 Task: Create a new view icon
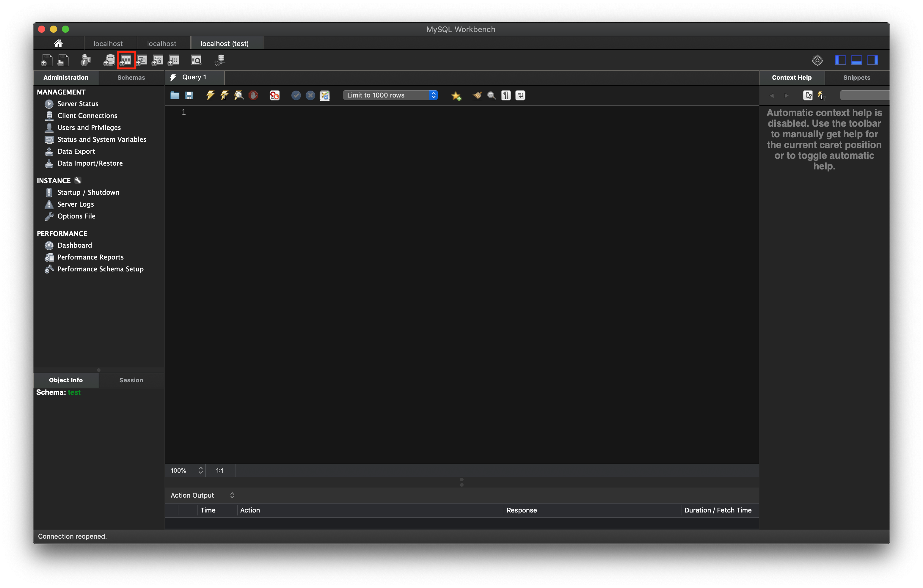coord(142,60)
